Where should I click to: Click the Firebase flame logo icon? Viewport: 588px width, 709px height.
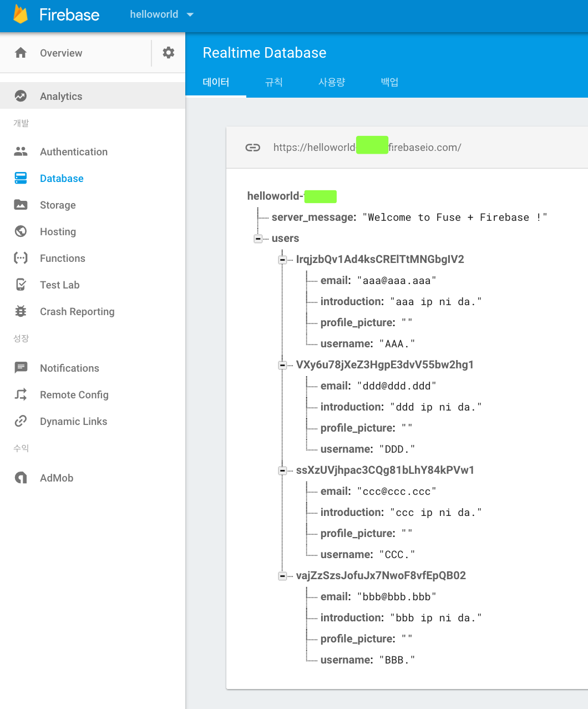[21, 14]
